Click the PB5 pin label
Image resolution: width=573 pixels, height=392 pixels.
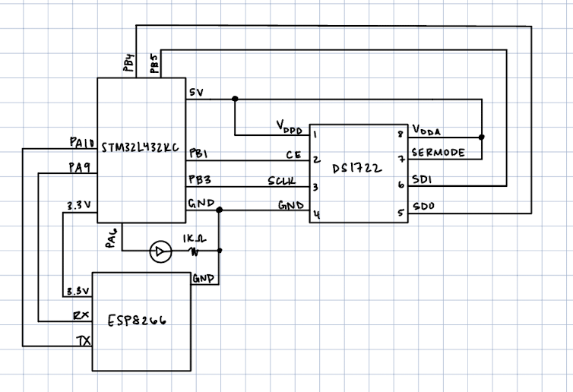[x=154, y=64]
